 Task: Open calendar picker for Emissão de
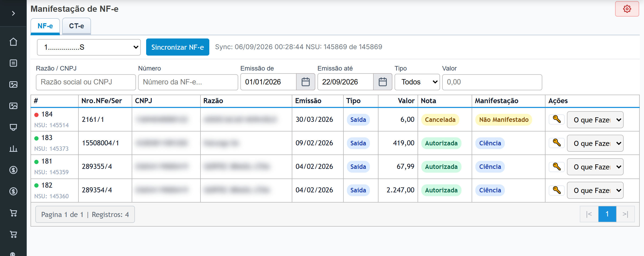[305, 82]
